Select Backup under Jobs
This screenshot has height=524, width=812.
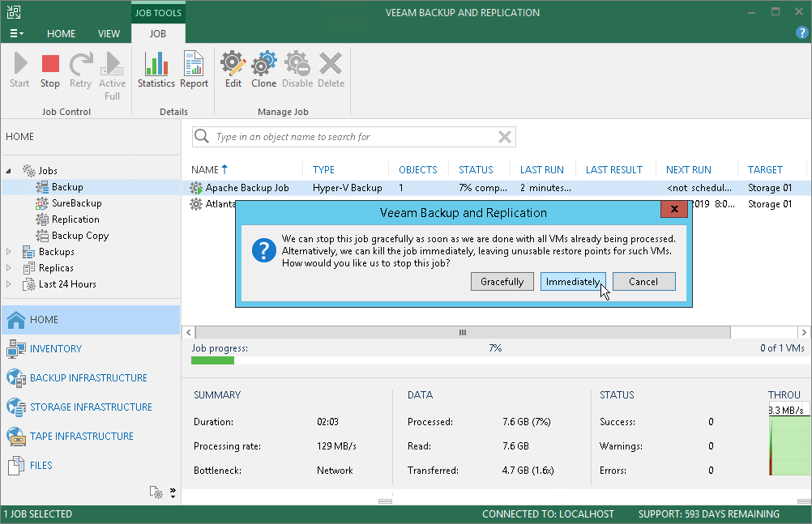pyautogui.click(x=66, y=187)
